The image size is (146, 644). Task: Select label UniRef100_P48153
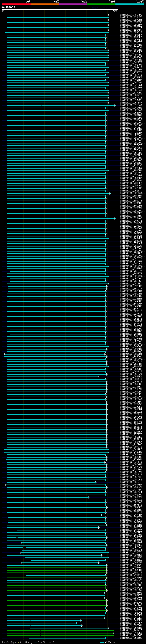(131, 233)
